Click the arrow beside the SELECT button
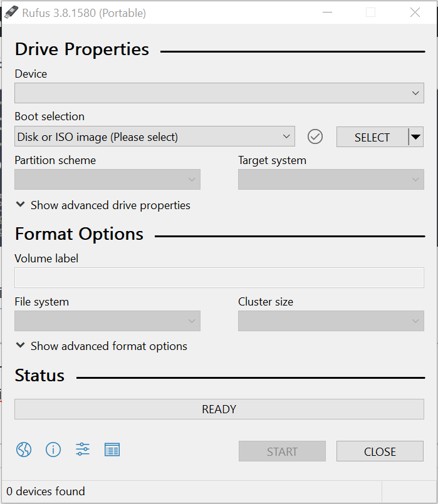The height and width of the screenshot is (504, 438). click(x=415, y=136)
